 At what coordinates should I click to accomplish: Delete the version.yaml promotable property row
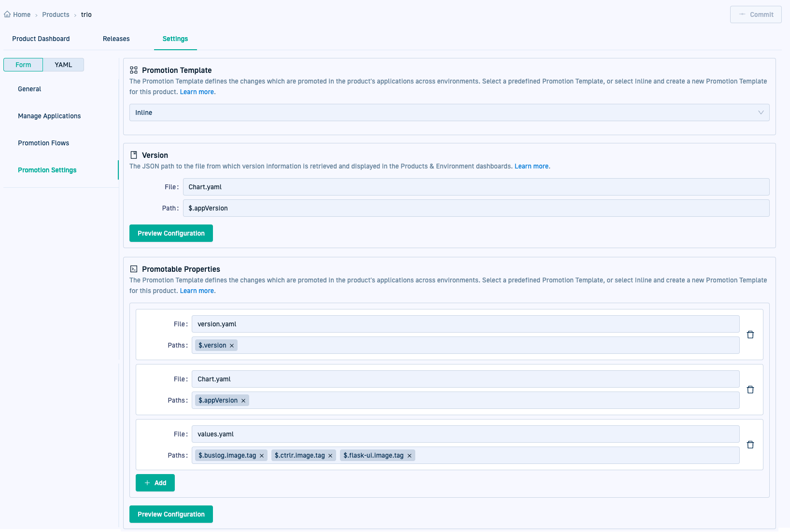point(750,335)
